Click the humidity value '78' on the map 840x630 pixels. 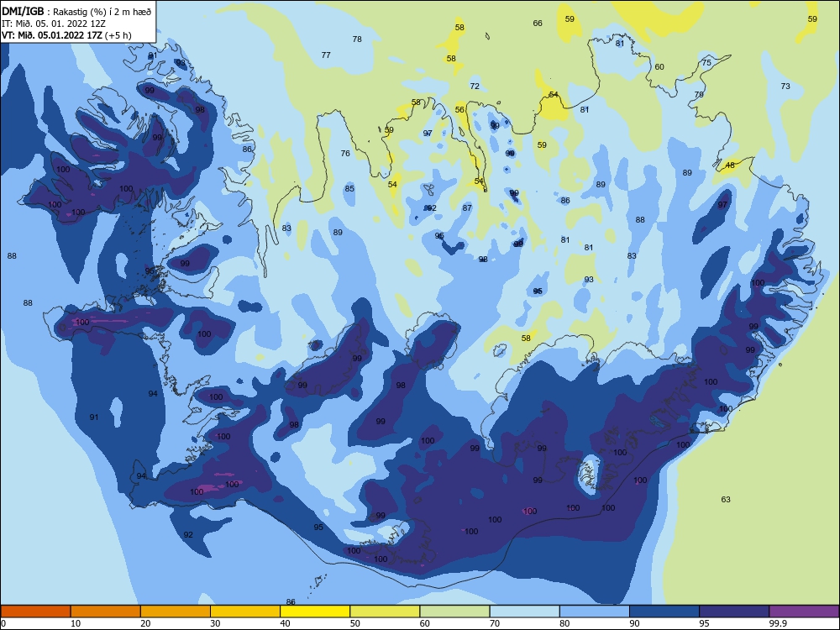357,39
